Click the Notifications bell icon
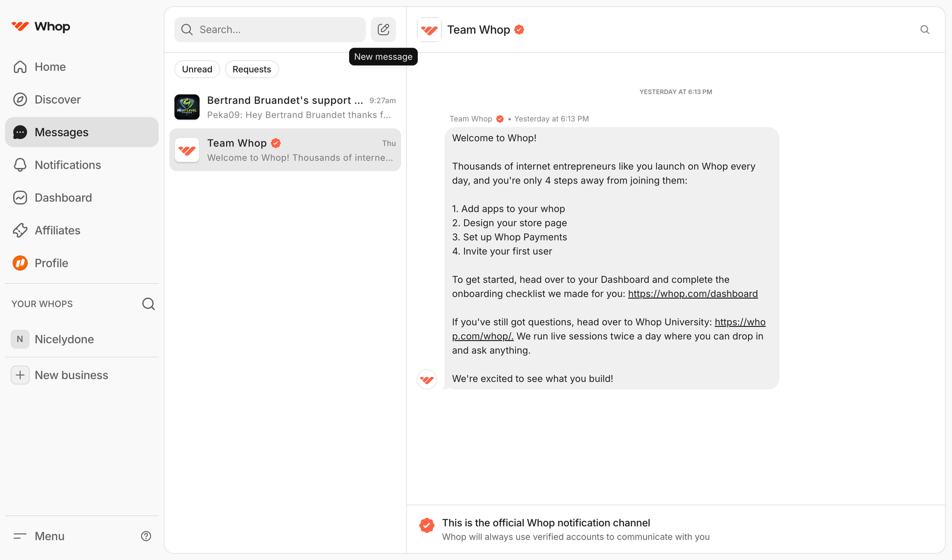 (x=20, y=165)
